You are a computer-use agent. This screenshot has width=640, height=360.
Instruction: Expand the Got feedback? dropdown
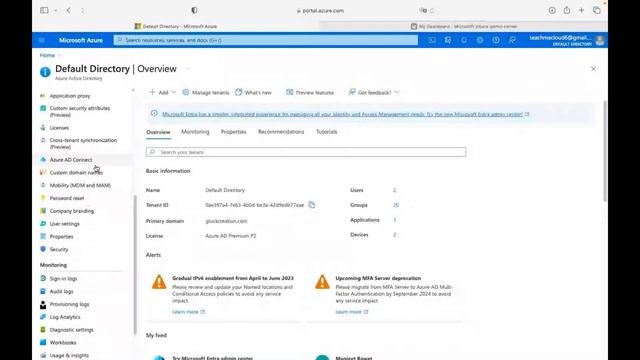pyautogui.click(x=374, y=93)
